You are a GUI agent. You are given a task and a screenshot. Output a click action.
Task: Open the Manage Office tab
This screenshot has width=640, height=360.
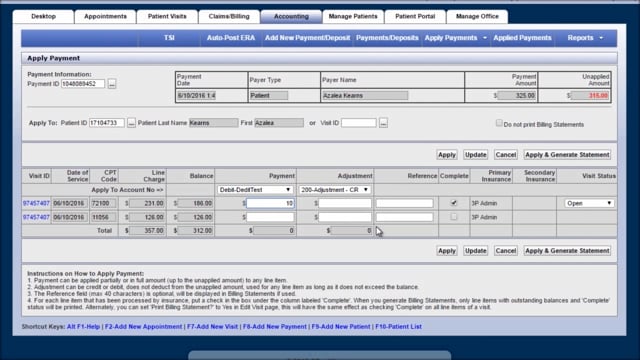coord(477,16)
